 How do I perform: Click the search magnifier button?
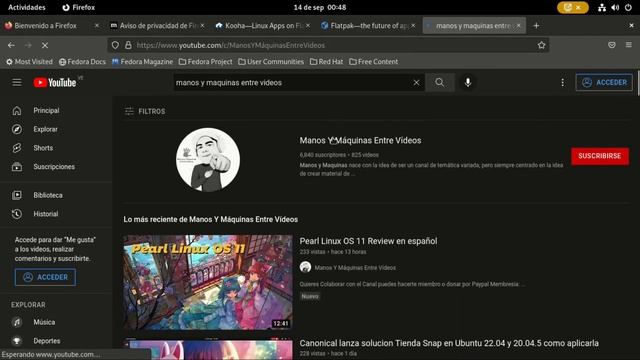point(440,82)
